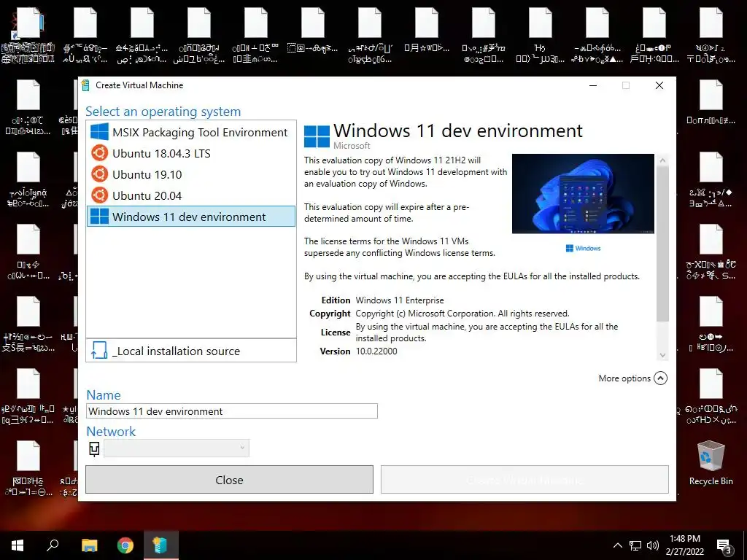Open the Network dropdown
The image size is (747, 560).
(177, 448)
